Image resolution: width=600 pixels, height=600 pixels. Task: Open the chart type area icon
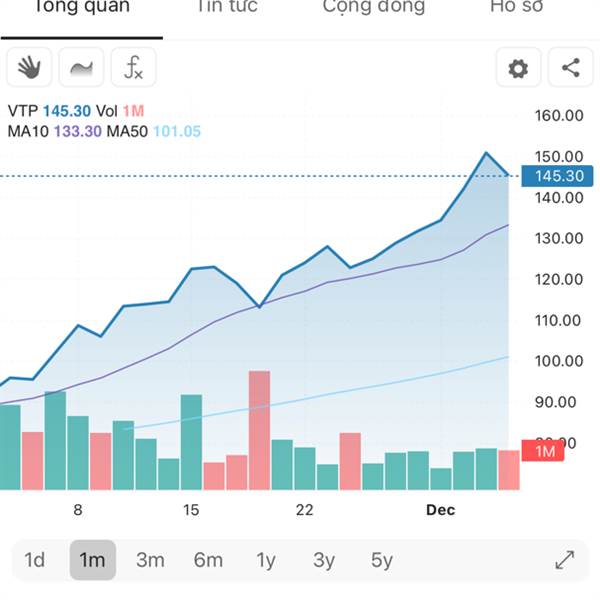point(81,68)
